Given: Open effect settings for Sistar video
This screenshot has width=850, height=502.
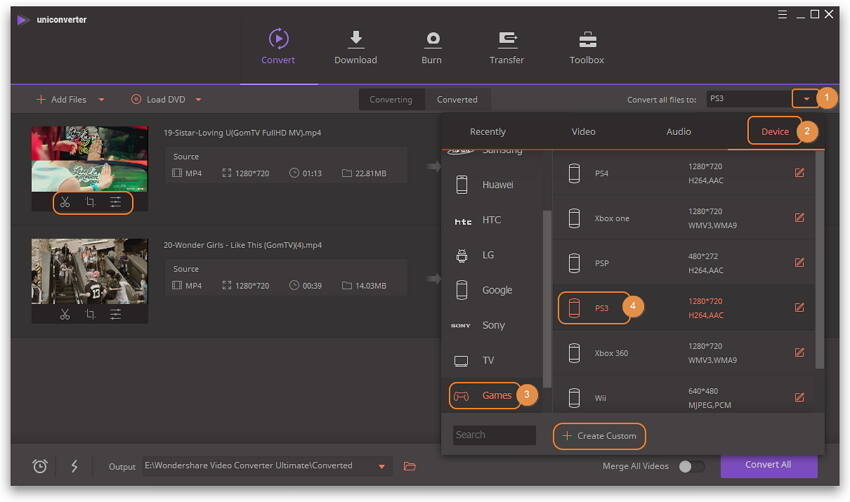Looking at the screenshot, I should [x=115, y=202].
